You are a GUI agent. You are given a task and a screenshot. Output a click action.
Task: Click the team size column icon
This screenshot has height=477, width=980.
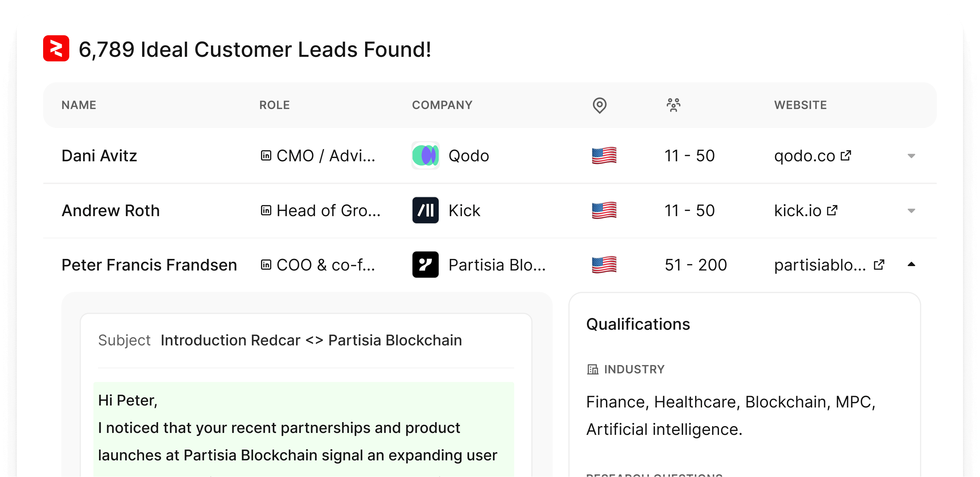(673, 105)
